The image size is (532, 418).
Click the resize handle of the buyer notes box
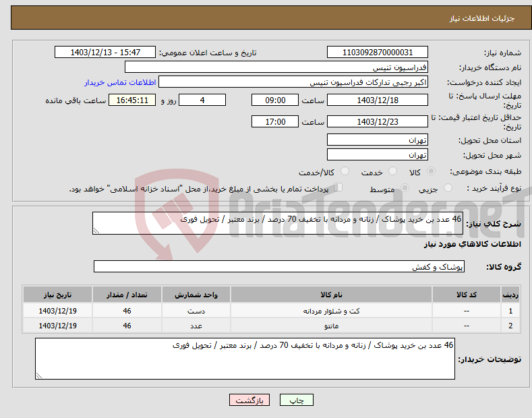click(39, 376)
